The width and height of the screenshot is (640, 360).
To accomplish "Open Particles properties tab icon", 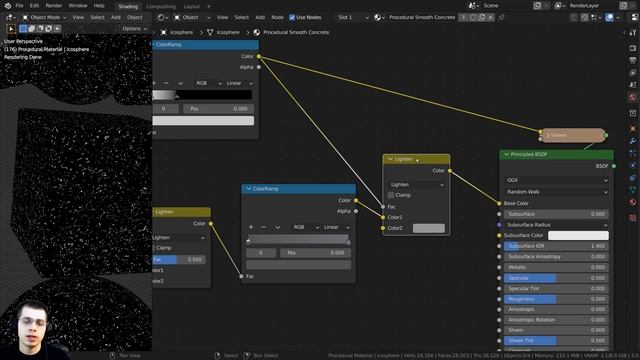I will [633, 153].
